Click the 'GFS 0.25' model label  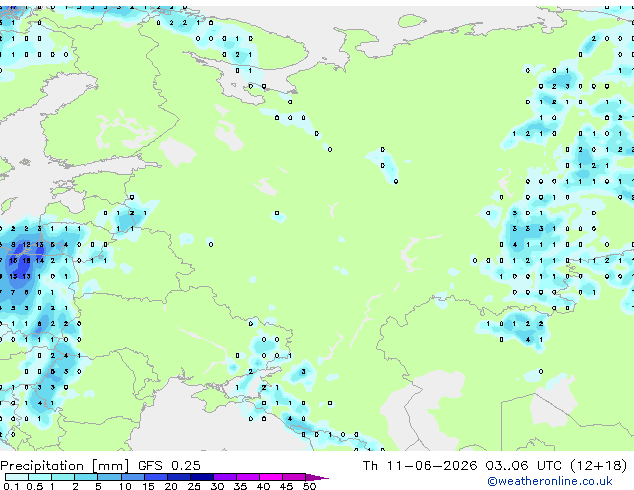(x=169, y=466)
